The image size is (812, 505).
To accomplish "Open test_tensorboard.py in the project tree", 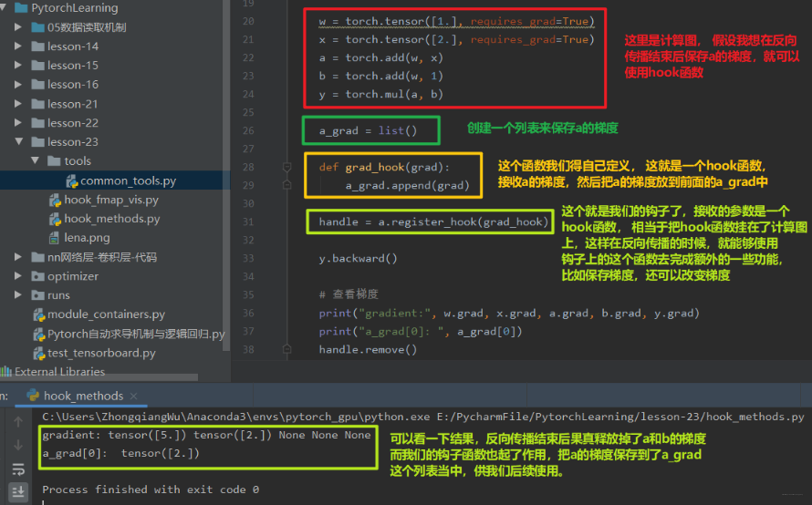I will [x=101, y=353].
